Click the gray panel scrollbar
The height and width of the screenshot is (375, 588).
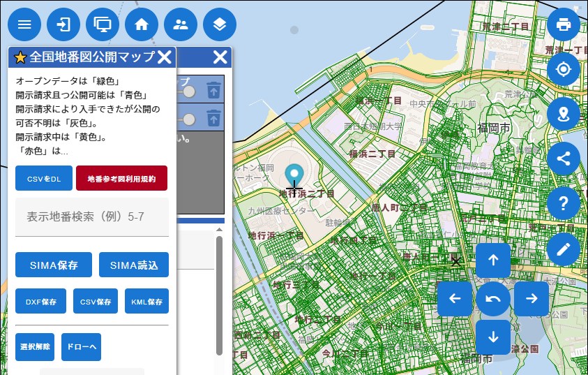219,293
